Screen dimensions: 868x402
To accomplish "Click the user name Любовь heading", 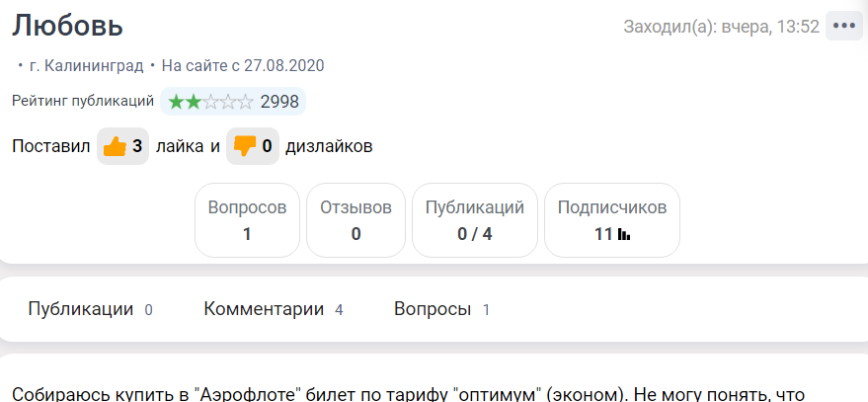I will [68, 26].
